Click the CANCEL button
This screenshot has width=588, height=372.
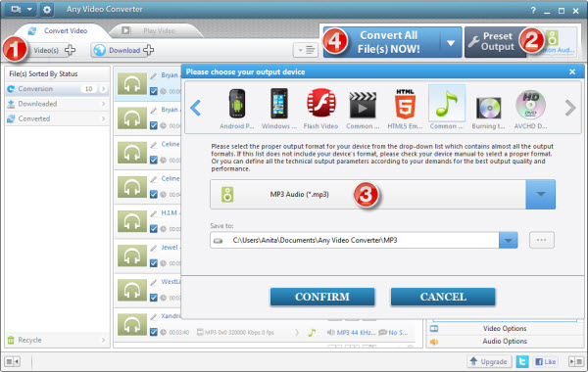tap(443, 297)
